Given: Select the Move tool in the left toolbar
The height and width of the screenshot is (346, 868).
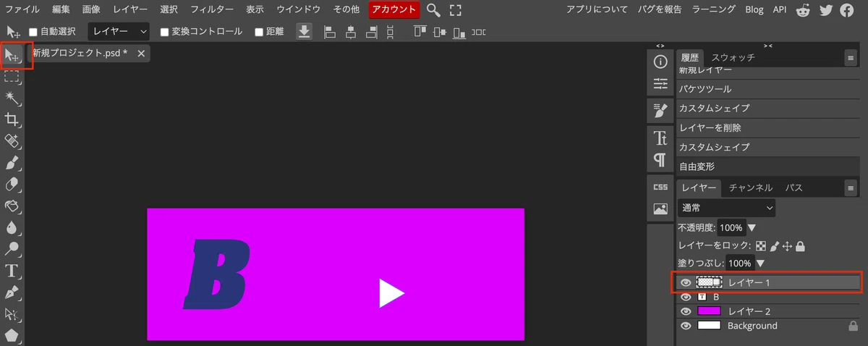Looking at the screenshot, I should coord(12,55).
